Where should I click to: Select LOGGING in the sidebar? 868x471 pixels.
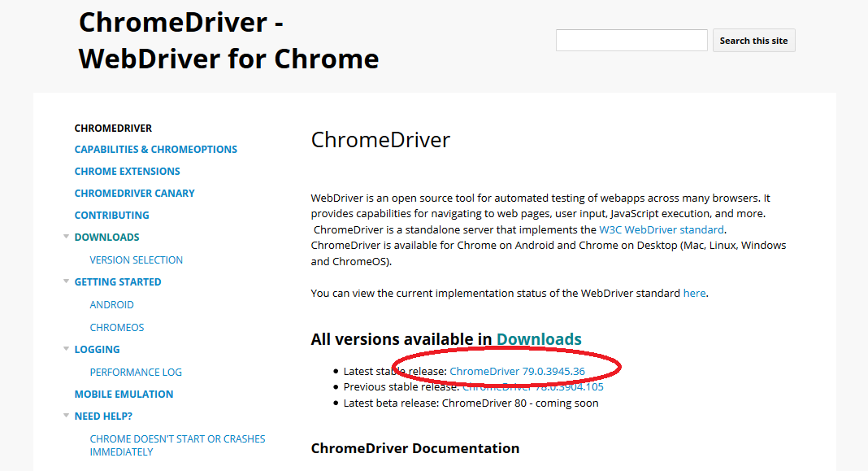(97, 350)
